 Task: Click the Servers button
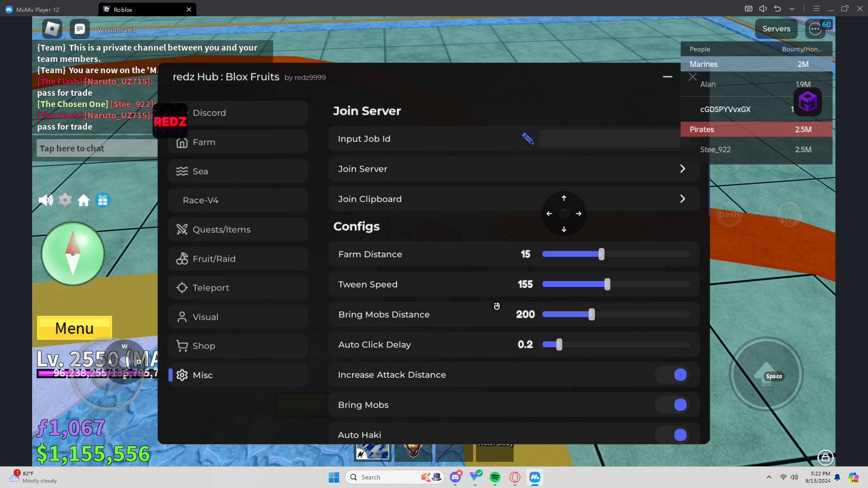pos(776,29)
